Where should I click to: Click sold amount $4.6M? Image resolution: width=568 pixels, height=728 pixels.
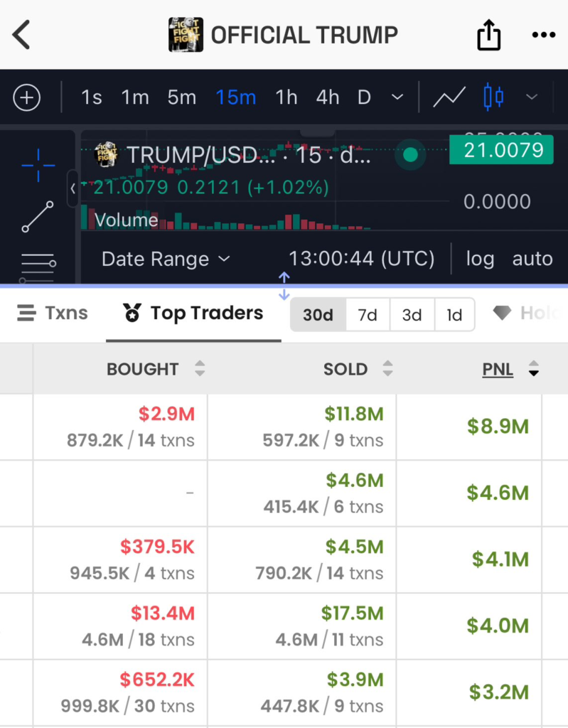354,481
